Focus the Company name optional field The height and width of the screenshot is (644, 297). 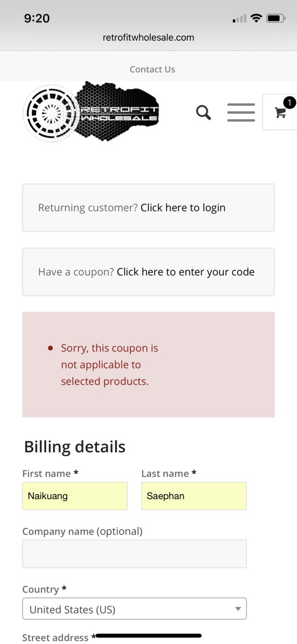(x=135, y=554)
